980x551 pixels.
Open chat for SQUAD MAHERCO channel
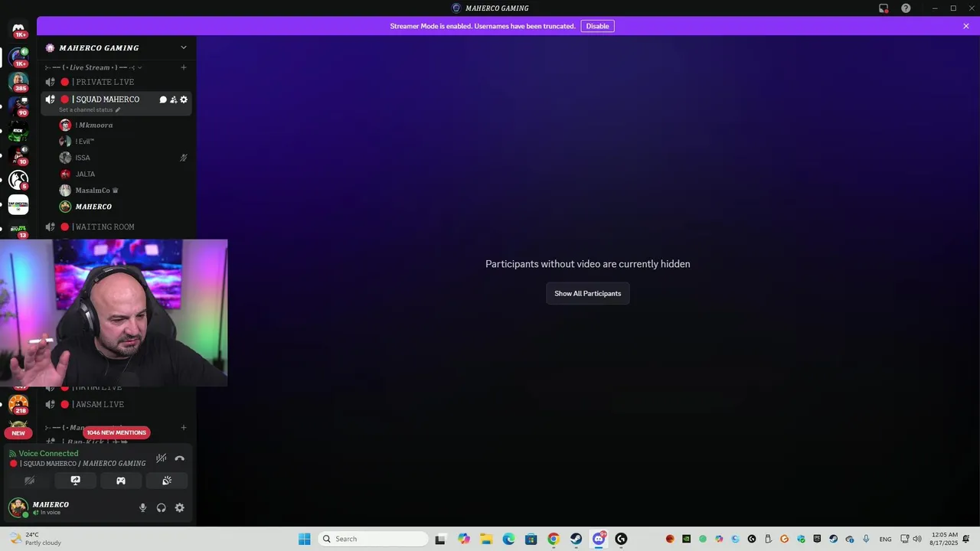162,99
